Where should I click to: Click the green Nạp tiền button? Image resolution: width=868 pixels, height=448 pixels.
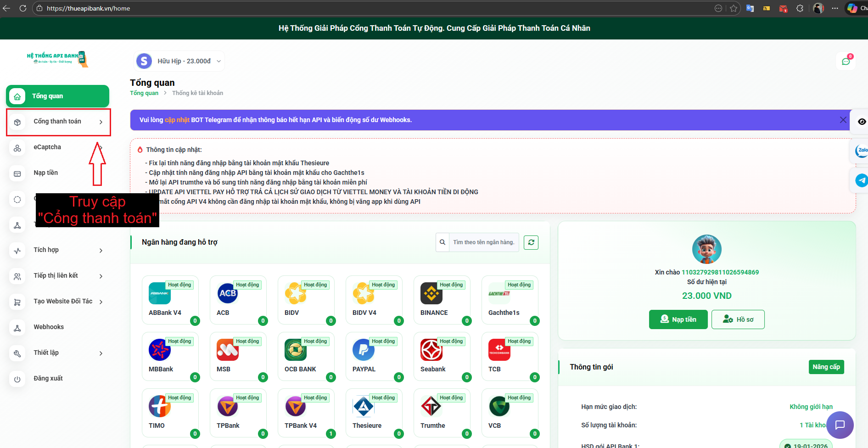678,319
